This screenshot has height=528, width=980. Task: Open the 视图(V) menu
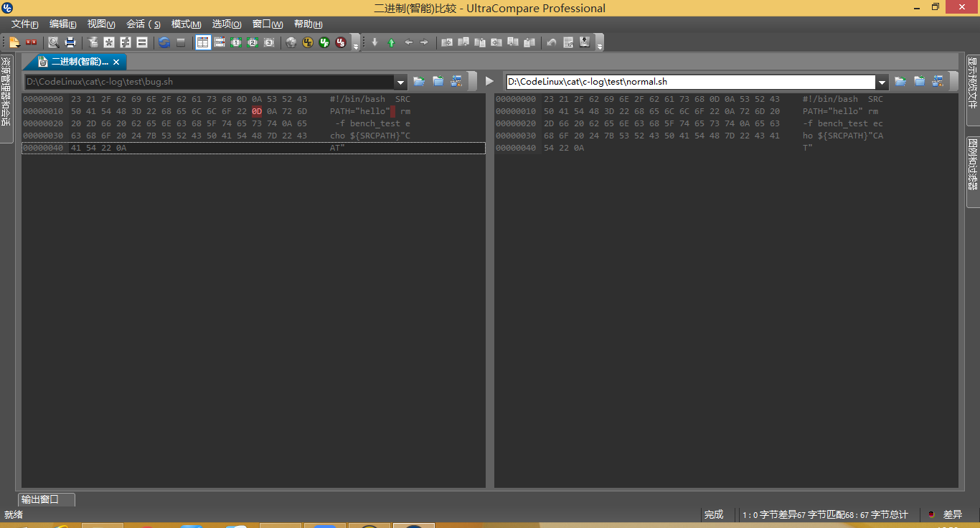[x=101, y=24]
